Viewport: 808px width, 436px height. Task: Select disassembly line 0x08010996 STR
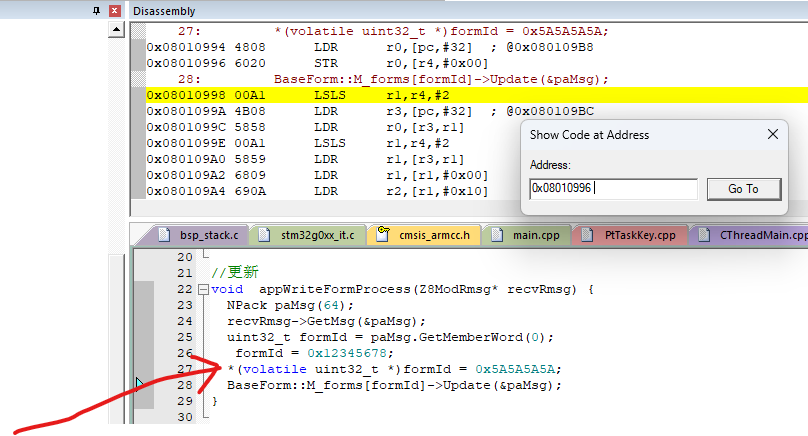click(317, 63)
